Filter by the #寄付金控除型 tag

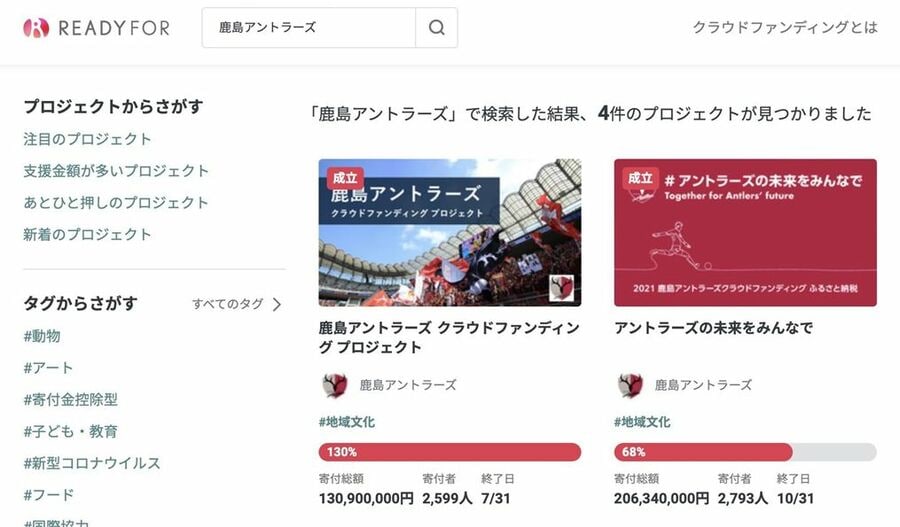click(71, 400)
